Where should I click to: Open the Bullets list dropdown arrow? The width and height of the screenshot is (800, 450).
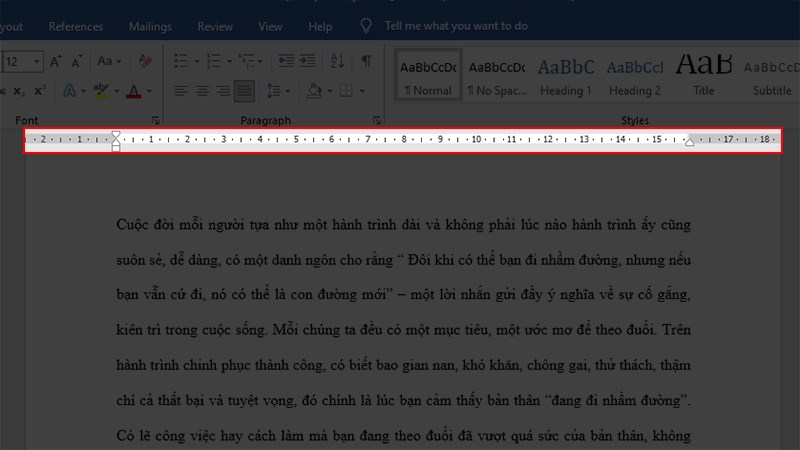[195, 62]
